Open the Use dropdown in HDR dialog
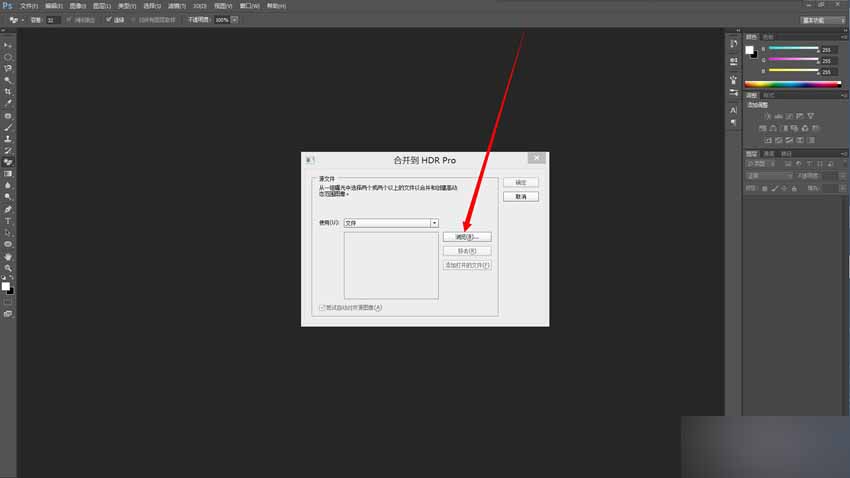The width and height of the screenshot is (850, 478). pyautogui.click(x=434, y=223)
